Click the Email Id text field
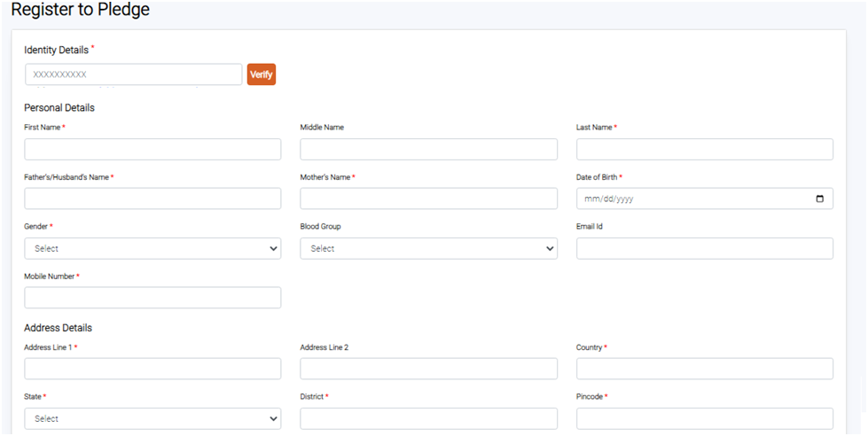The image size is (868, 436). tap(704, 248)
